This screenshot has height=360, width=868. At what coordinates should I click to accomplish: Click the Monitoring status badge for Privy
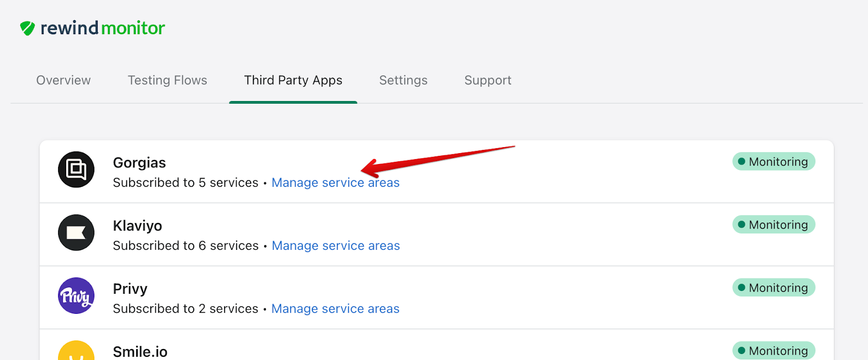coord(773,288)
